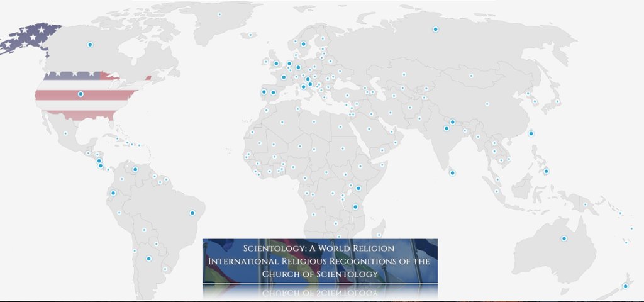Click the Australia map marker
Image resolution: width=644 pixels, height=302 pixels.
pos(564,238)
